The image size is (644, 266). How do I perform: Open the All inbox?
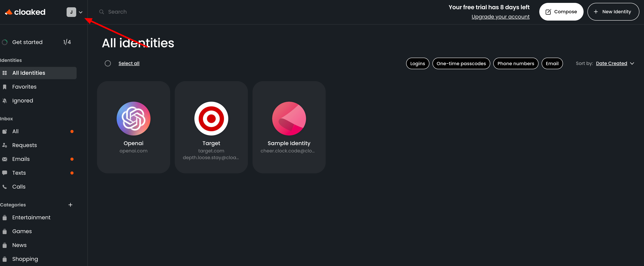tap(15, 131)
